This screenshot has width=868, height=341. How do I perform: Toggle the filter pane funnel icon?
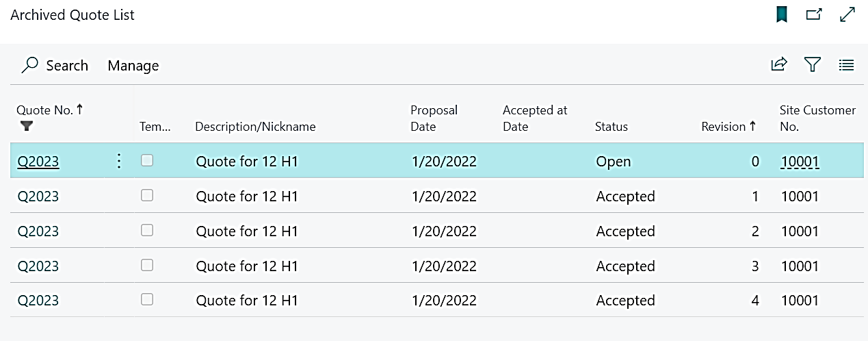pos(813,65)
